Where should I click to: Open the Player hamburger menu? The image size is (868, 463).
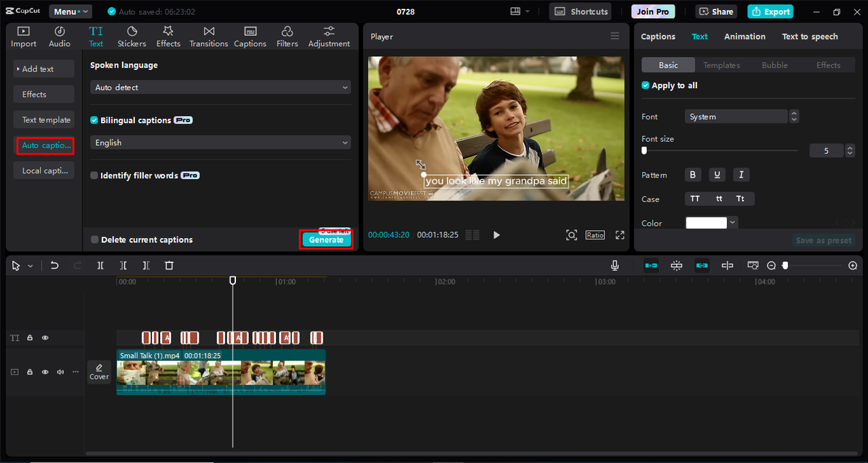click(615, 37)
